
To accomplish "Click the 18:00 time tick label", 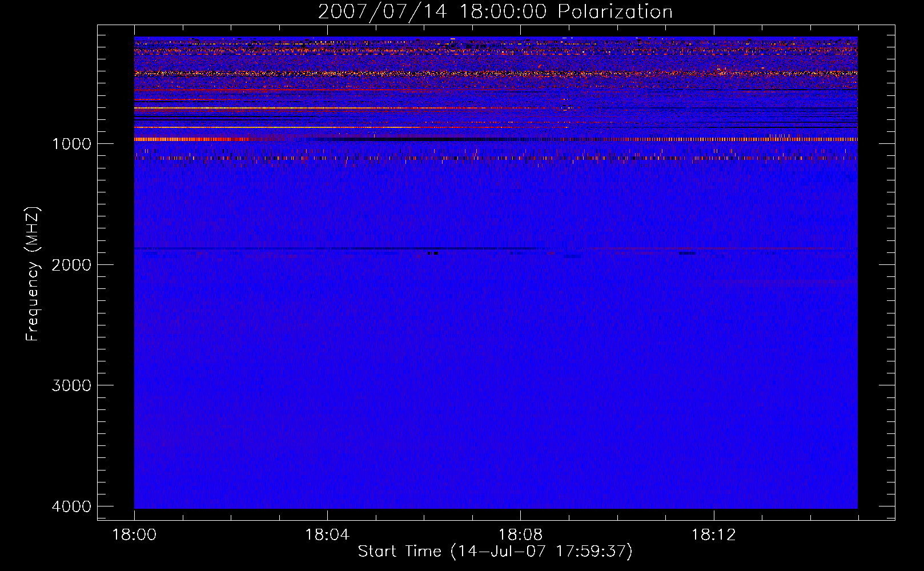I will click(134, 534).
